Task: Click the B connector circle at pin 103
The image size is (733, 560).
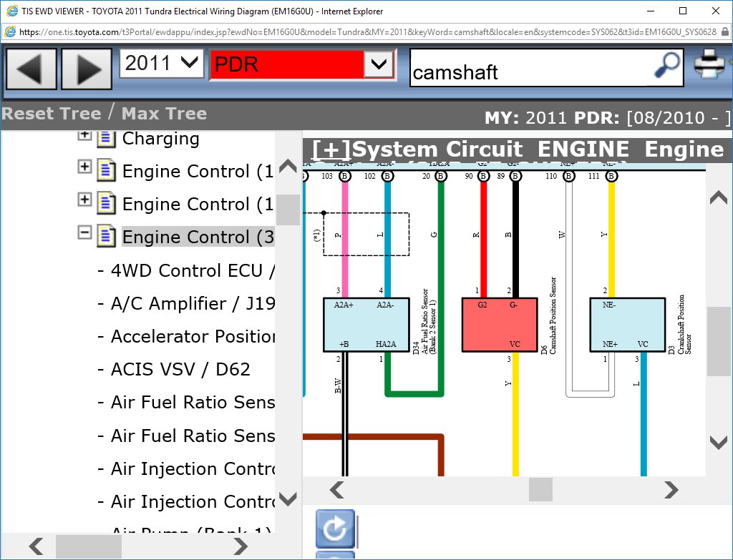Action: [345, 176]
